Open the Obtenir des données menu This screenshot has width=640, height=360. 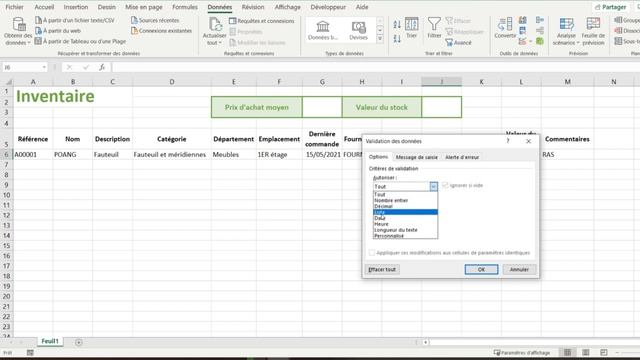click(18, 31)
